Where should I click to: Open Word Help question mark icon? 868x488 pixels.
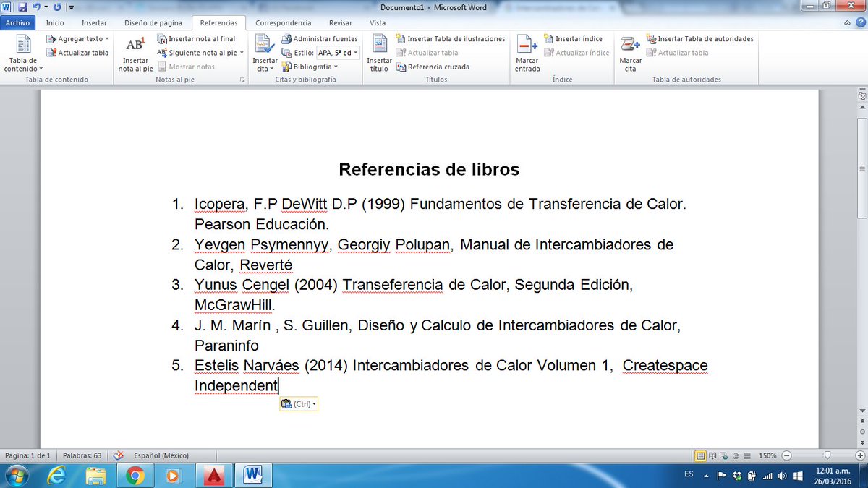coord(860,22)
